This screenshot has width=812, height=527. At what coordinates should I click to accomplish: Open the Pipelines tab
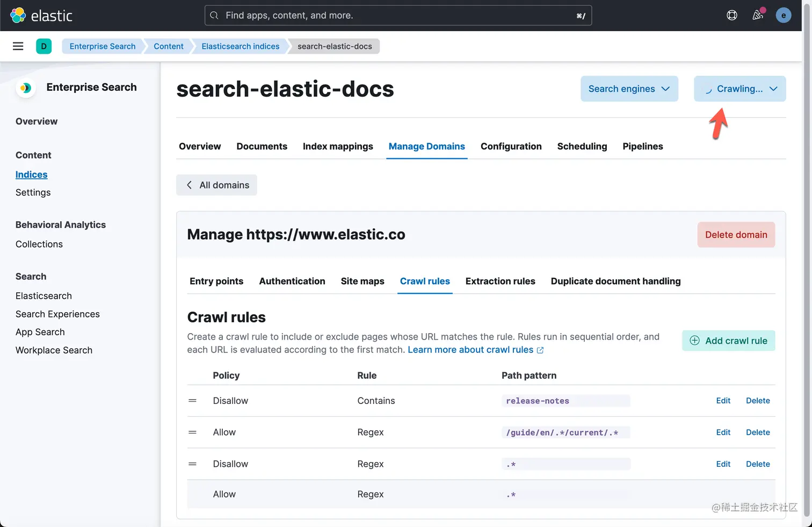pyautogui.click(x=643, y=146)
